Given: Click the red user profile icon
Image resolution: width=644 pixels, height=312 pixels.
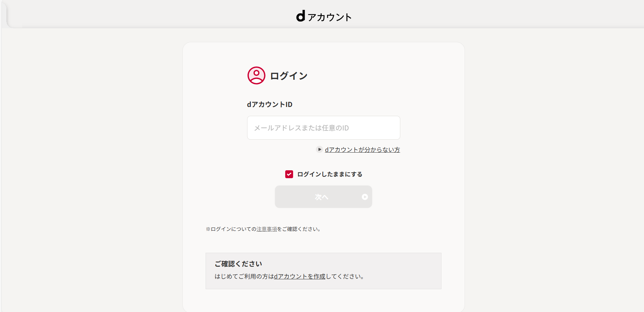Looking at the screenshot, I should tap(256, 75).
